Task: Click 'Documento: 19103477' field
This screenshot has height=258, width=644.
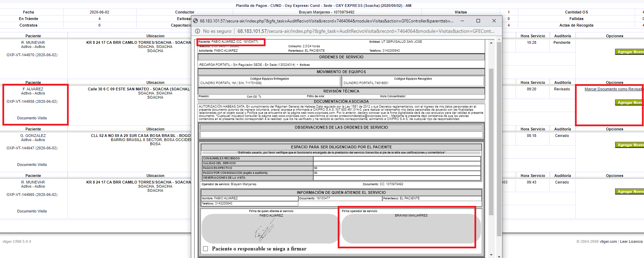Action: [x=315, y=198]
